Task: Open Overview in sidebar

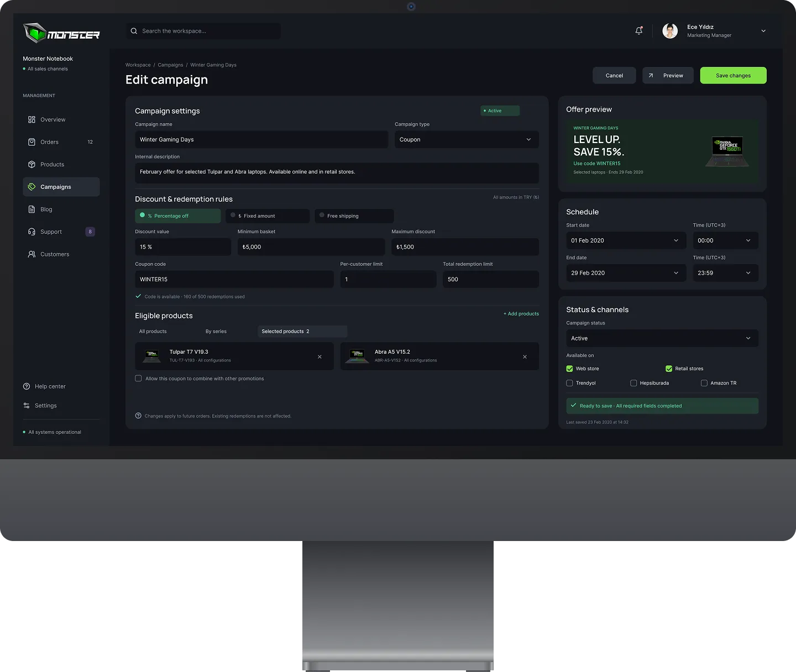Action: click(61, 119)
